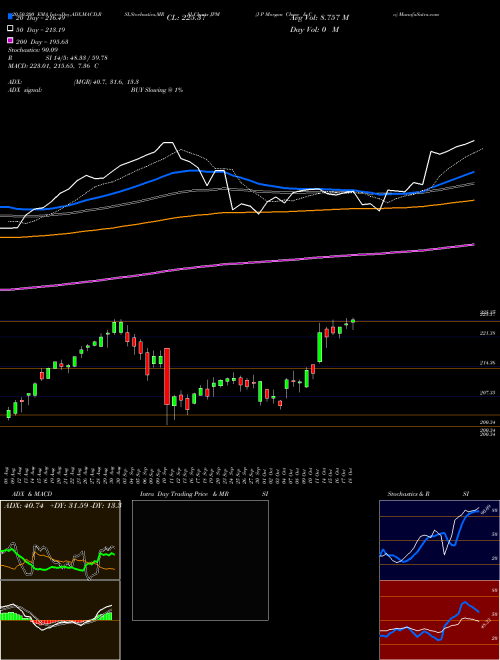Open the blue Stochastics mini chart
The width and height of the screenshot is (500, 660).
click(439, 540)
